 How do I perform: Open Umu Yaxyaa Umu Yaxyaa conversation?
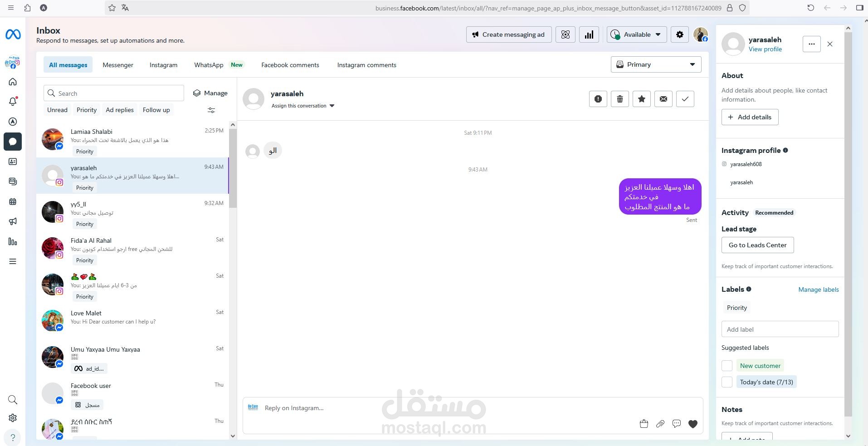pyautogui.click(x=132, y=358)
